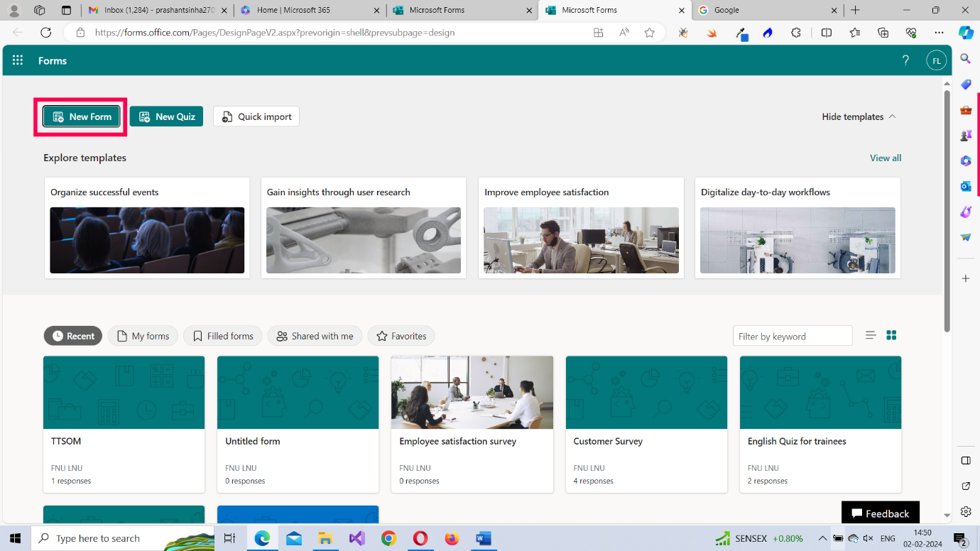Create a New Quiz
This screenshot has width=980, height=551.
166,116
